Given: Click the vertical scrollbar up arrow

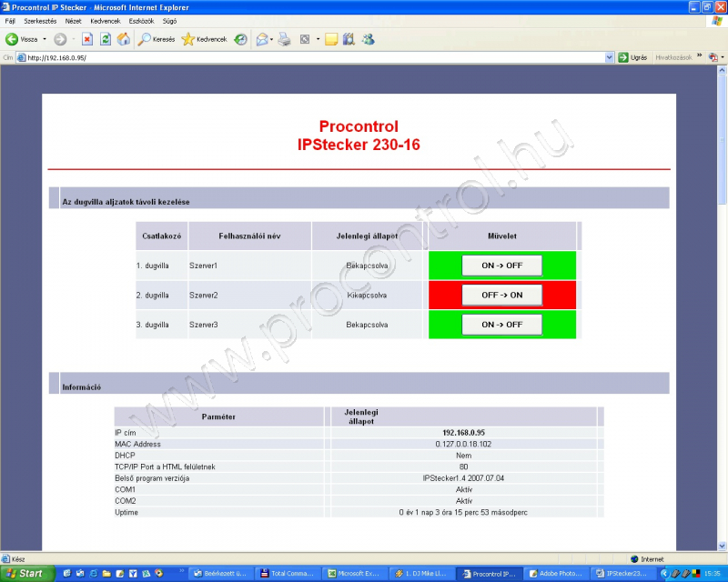Looking at the screenshot, I should 722,71.
